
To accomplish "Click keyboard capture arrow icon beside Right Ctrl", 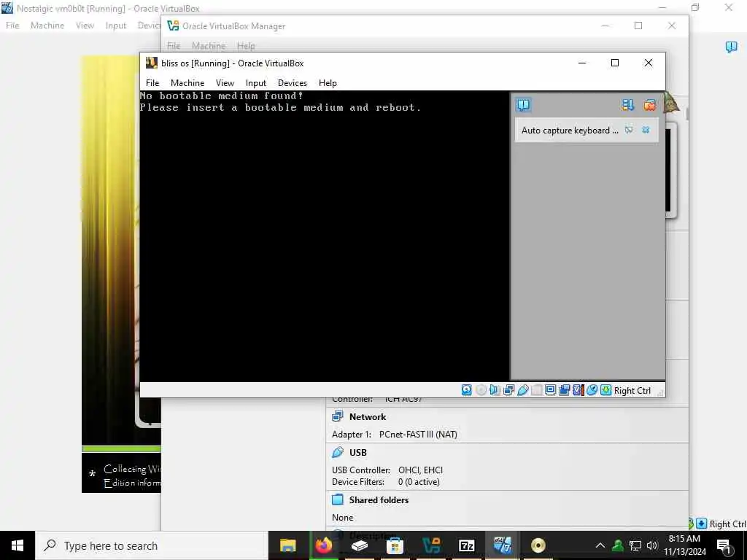I will pyautogui.click(x=605, y=390).
